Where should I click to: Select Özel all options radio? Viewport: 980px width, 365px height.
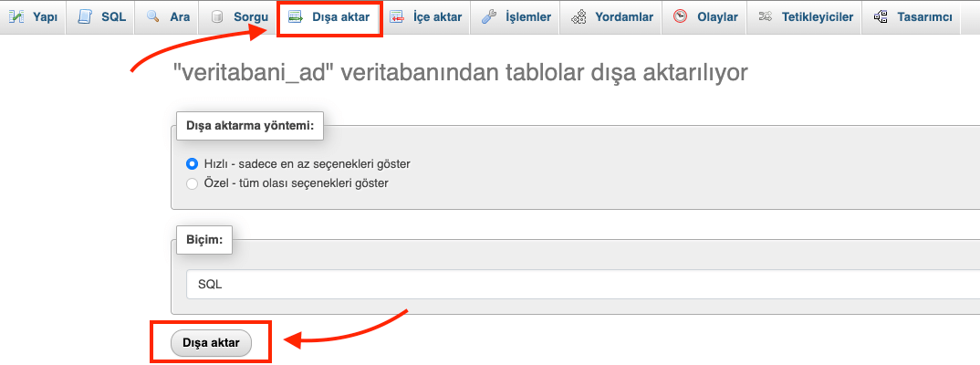(x=193, y=183)
